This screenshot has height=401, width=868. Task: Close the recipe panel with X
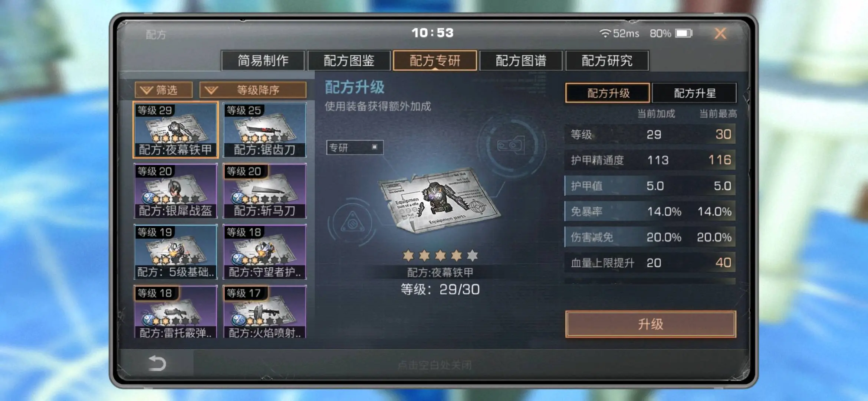(720, 33)
